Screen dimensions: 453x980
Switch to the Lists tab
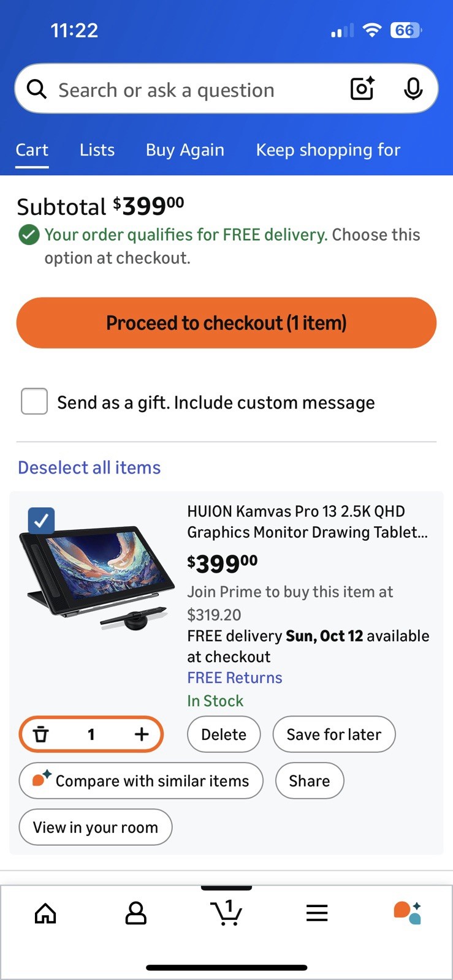(97, 150)
